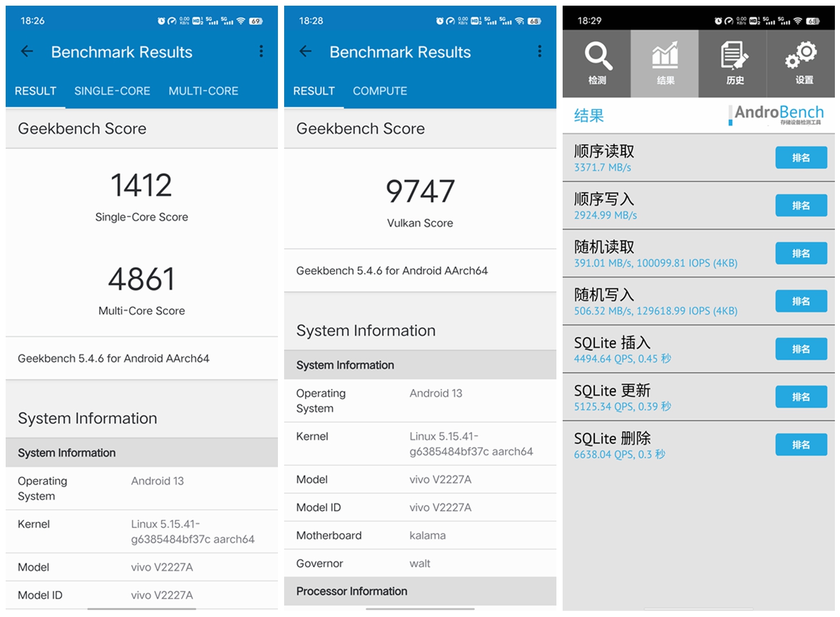
Task: Select 3371.7 MB/s sequential read value
Action: pyautogui.click(x=602, y=168)
